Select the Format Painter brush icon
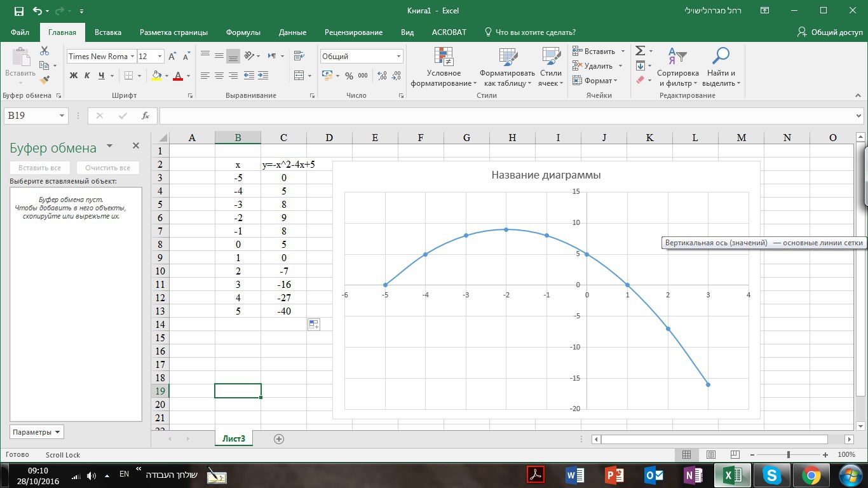868x488 pixels. pyautogui.click(x=44, y=80)
